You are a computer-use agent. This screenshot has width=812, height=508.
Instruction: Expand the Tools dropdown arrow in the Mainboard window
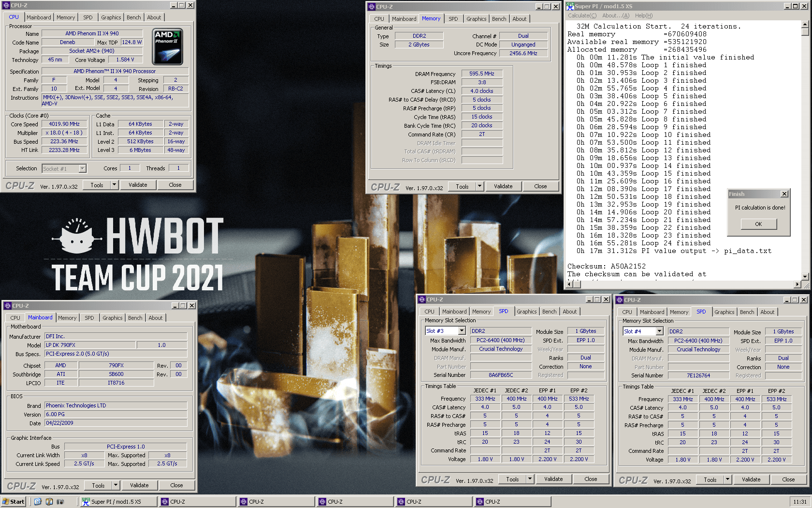coord(116,485)
